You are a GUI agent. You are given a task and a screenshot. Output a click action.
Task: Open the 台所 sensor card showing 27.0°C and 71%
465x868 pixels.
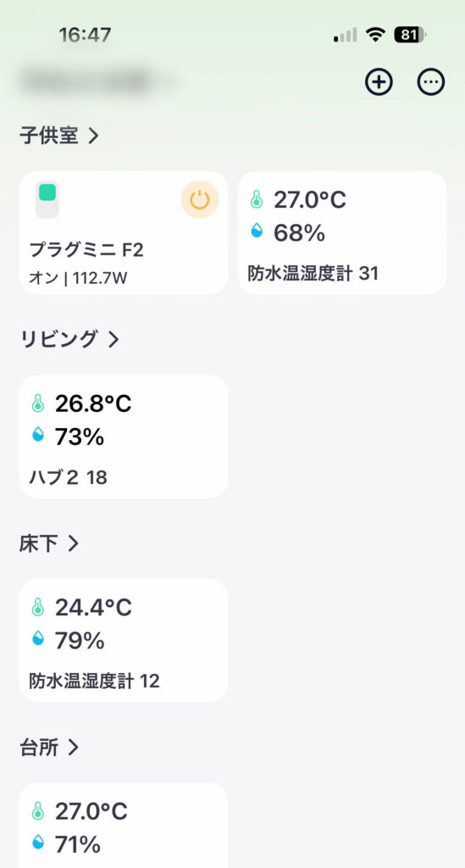[124, 826]
